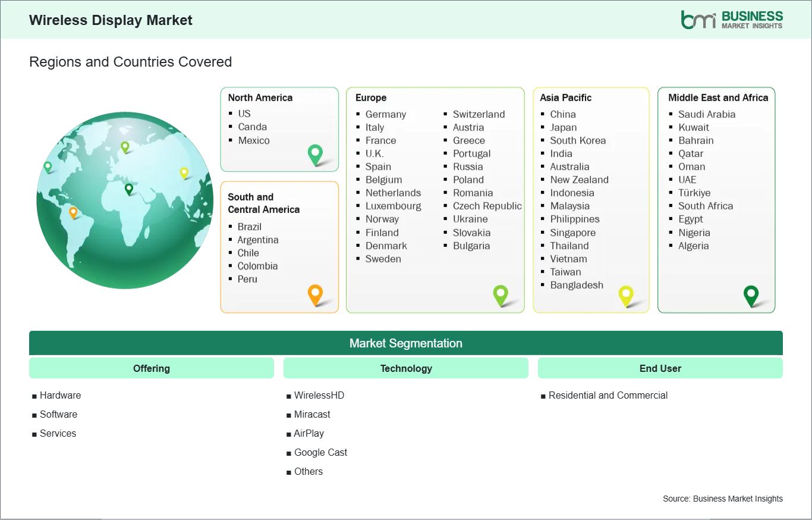812x520 pixels.
Task: Click the light green pin in Europe box
Action: tap(501, 294)
